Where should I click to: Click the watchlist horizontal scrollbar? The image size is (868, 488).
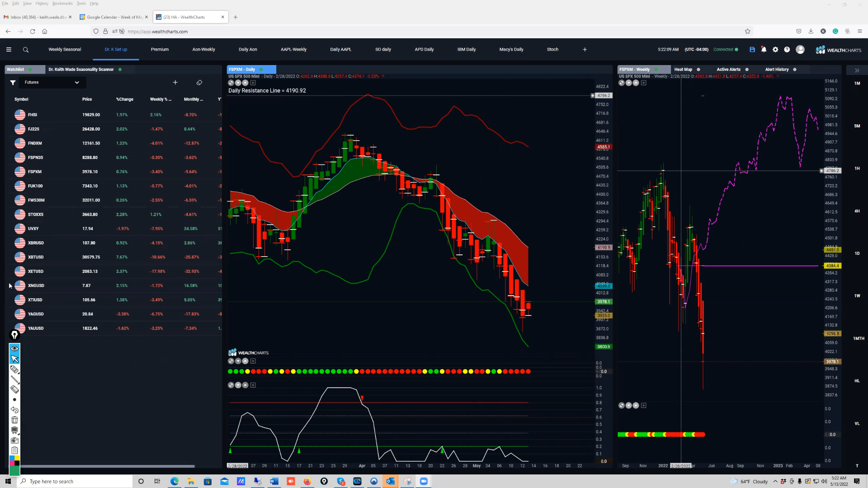coord(107,466)
